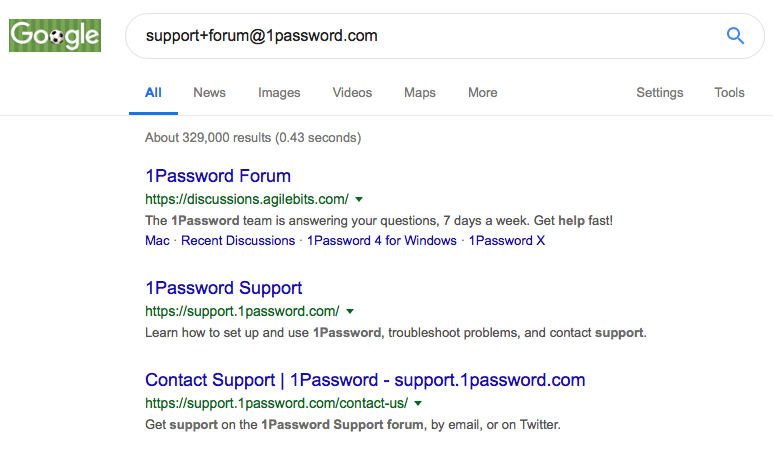Open the Settings menu
Viewport: 773px width, 463px height.
(x=660, y=93)
